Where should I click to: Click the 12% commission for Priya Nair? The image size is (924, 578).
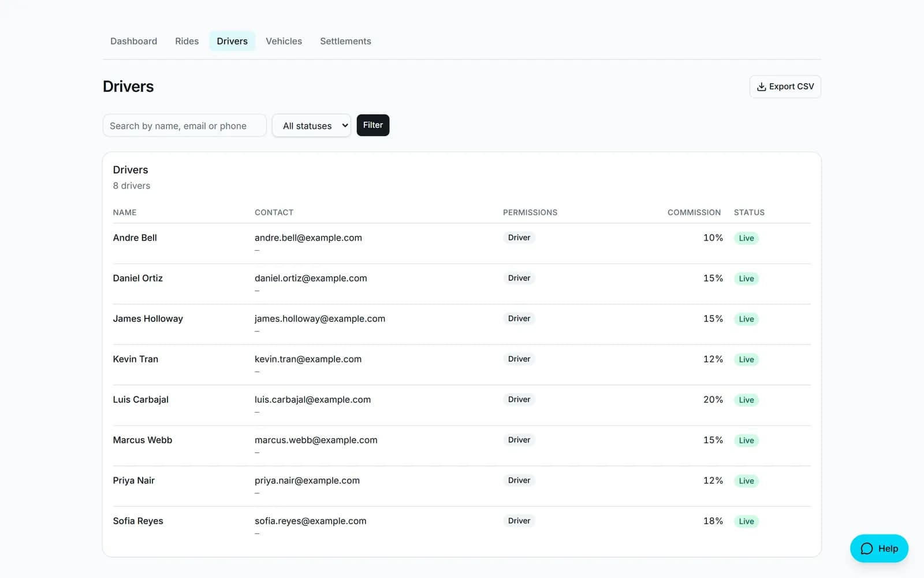click(x=713, y=480)
